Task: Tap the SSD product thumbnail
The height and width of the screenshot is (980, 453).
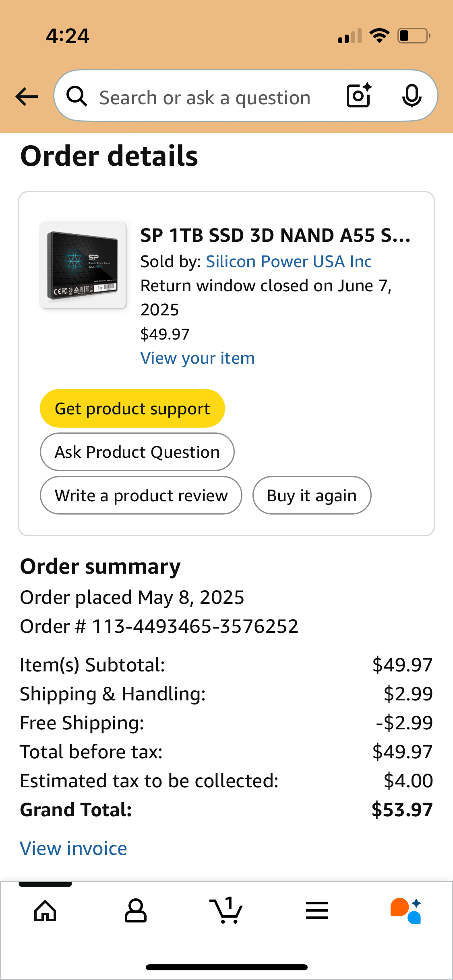Action: [x=83, y=266]
